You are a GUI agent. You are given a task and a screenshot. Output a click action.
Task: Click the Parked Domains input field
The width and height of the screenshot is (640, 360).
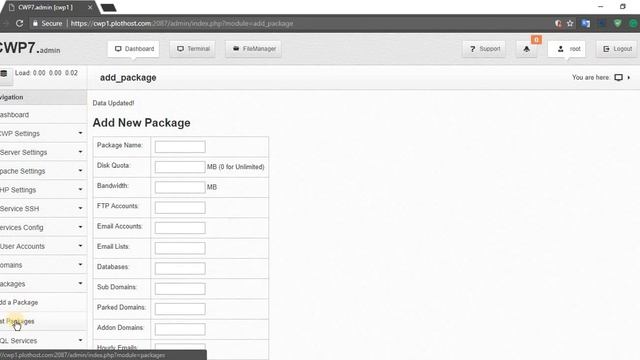[x=180, y=309]
